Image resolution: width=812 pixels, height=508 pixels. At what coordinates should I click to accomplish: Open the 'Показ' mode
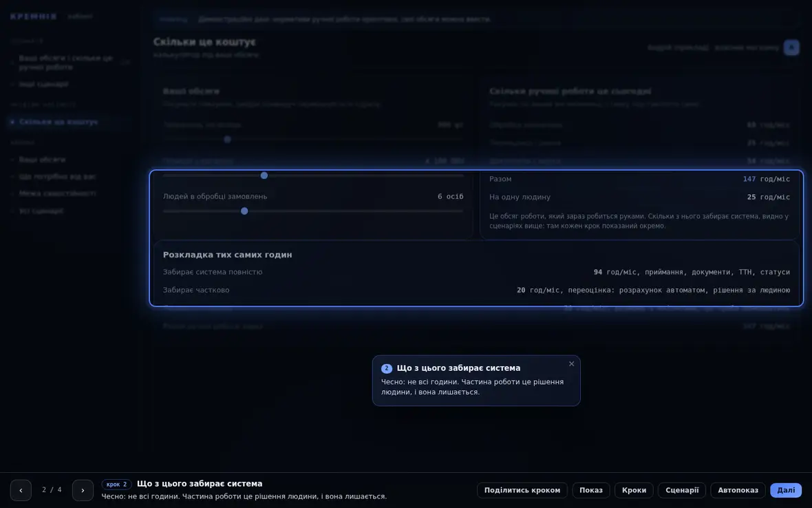coord(591,490)
